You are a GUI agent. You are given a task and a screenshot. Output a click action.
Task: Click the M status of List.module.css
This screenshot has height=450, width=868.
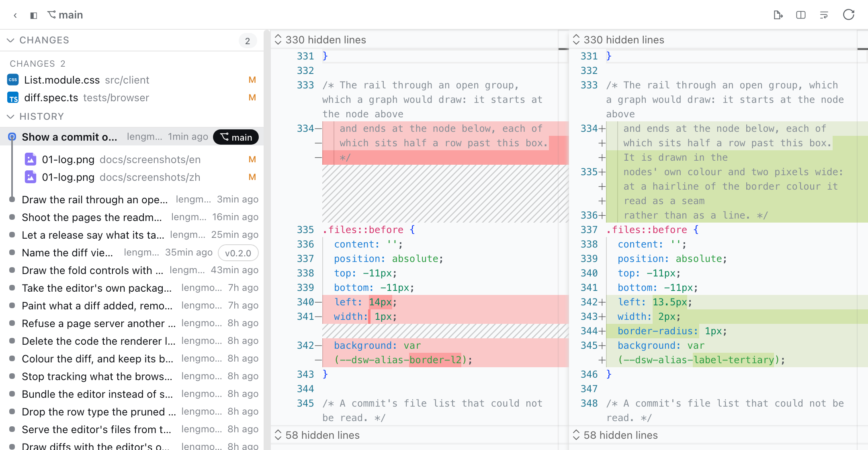click(252, 80)
